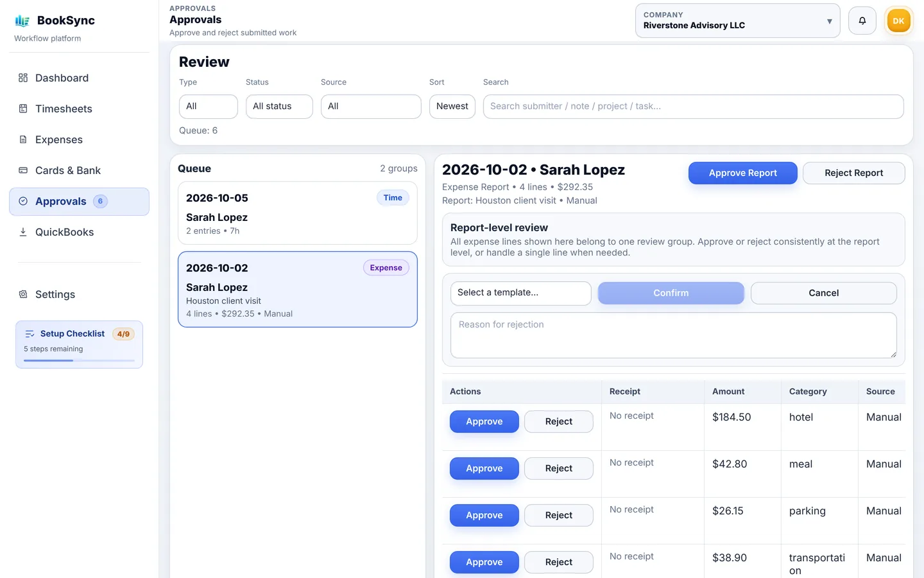Open the Status filter dropdown
Image resolution: width=924 pixels, height=578 pixels.
[279, 107]
